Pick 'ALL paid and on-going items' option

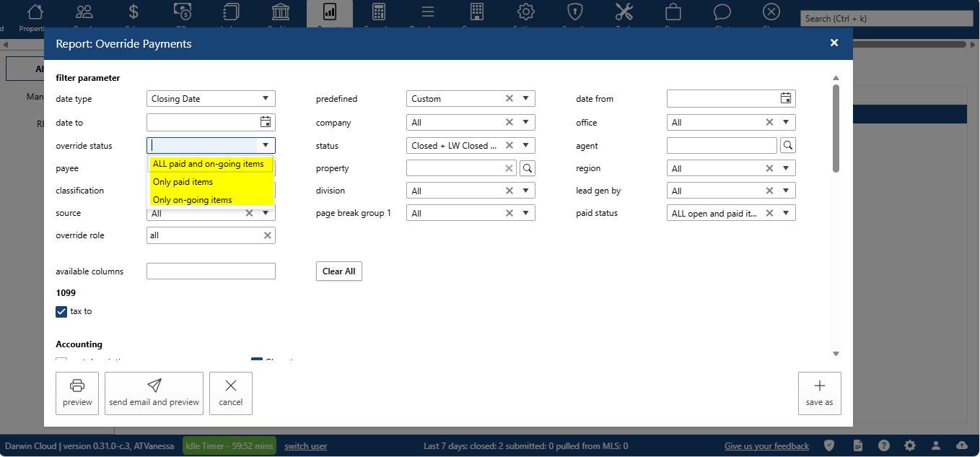click(209, 164)
